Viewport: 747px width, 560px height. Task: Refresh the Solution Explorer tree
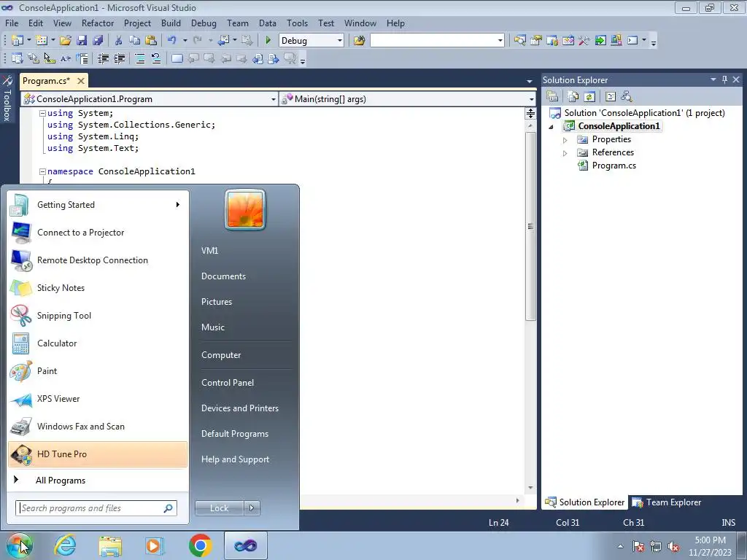[589, 97]
